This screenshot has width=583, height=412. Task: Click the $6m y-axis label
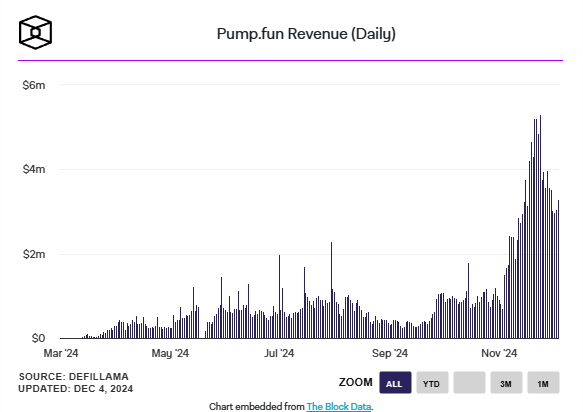pos(34,85)
